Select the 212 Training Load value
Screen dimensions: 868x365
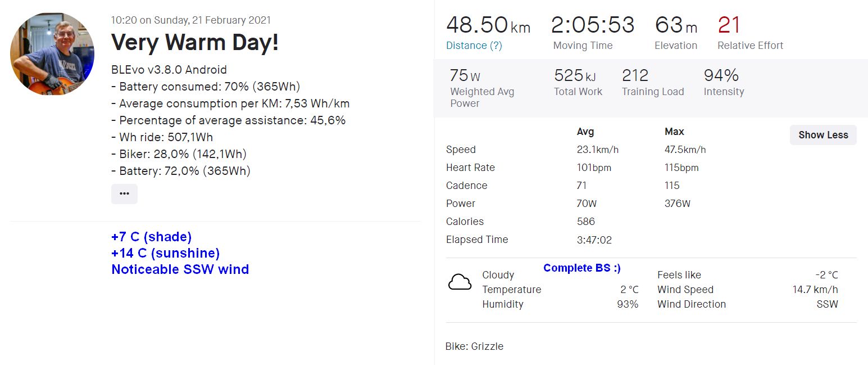[635, 75]
